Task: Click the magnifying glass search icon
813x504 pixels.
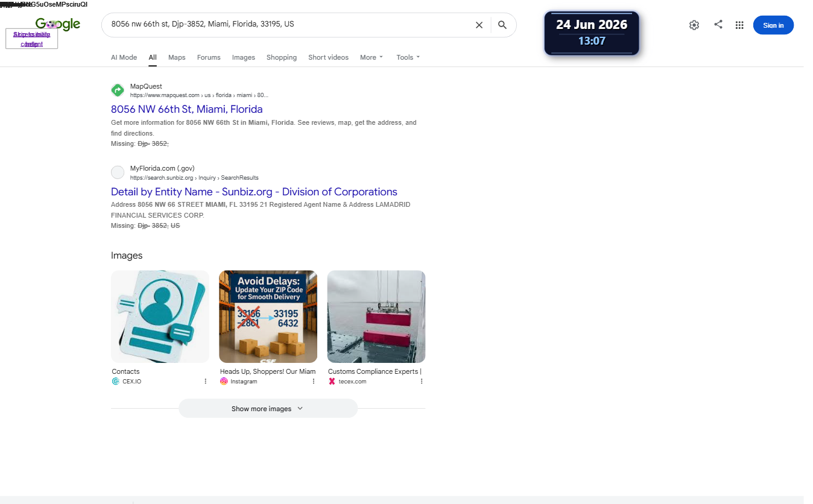Action: [x=502, y=25]
